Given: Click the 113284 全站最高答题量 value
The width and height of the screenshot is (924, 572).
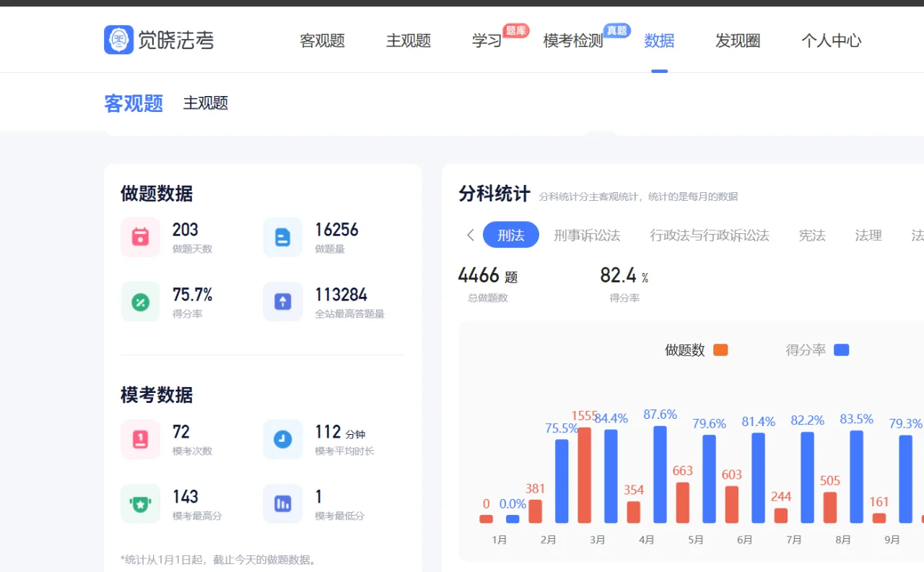Looking at the screenshot, I should [x=341, y=295].
